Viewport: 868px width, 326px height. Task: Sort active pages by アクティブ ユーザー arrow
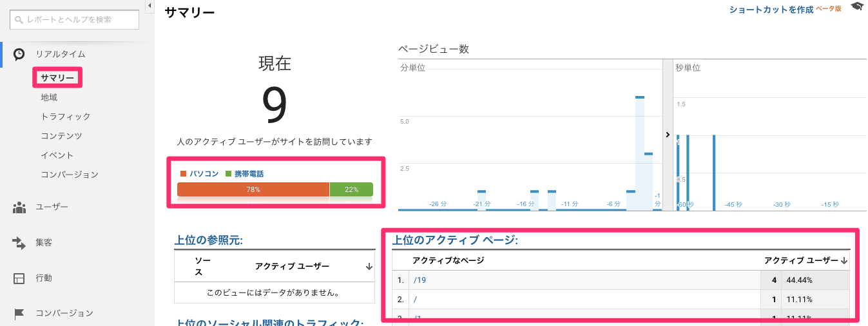(x=844, y=261)
